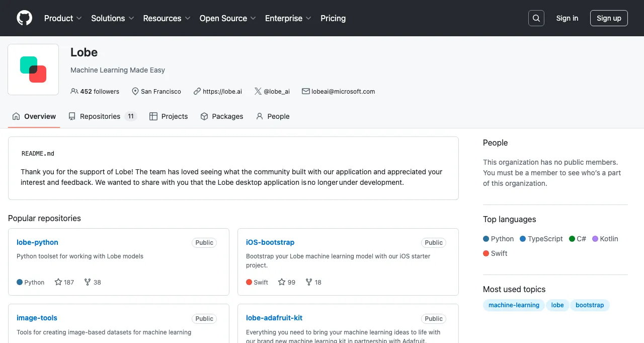Select the machine-learning topic tag
The width and height of the screenshot is (644, 343).
514,305
